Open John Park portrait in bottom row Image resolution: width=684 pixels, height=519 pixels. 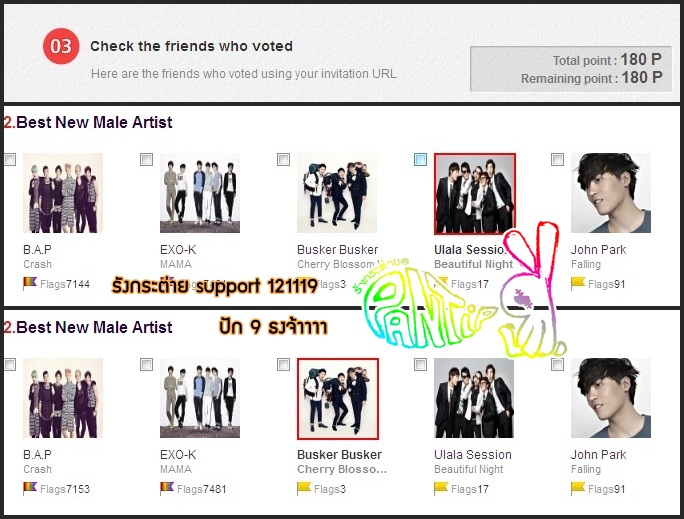point(611,398)
